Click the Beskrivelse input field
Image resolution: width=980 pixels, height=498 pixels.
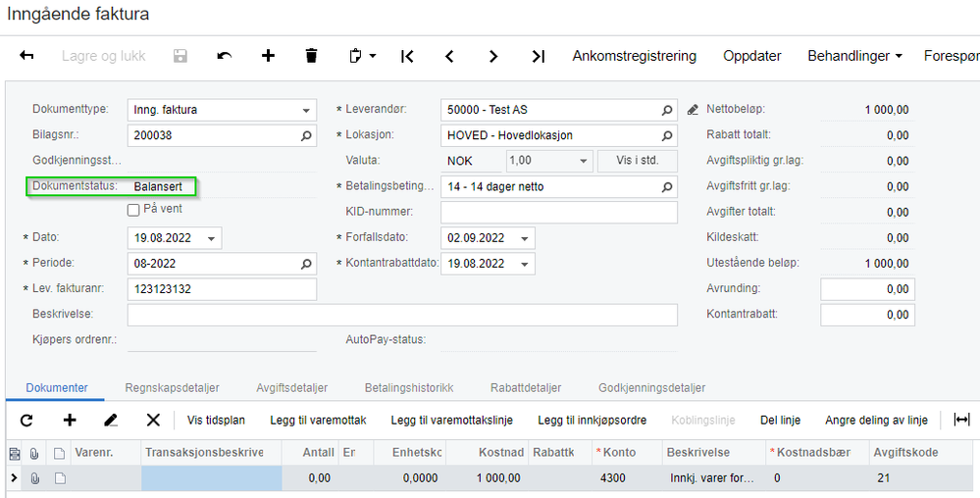(402, 315)
